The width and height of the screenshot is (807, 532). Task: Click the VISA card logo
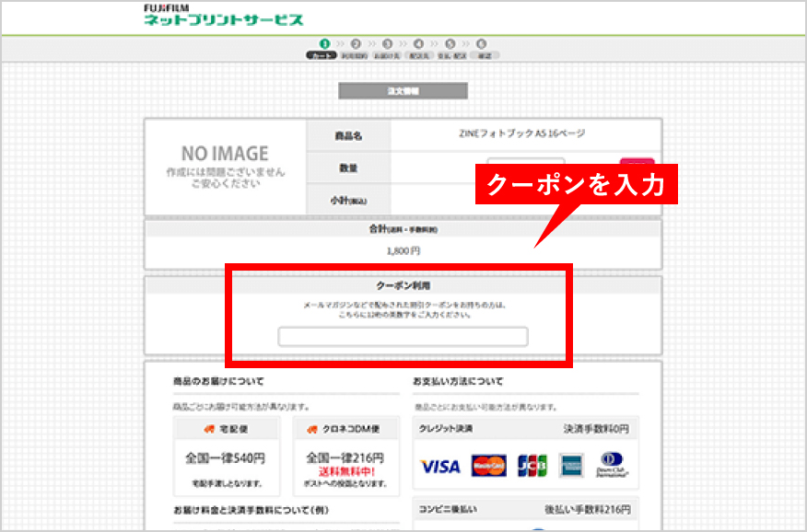(440, 467)
